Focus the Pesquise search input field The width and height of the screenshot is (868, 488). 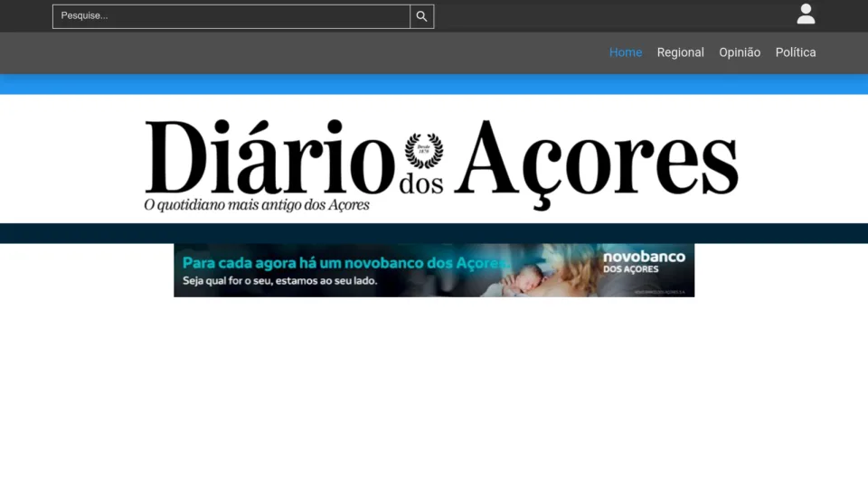231,16
